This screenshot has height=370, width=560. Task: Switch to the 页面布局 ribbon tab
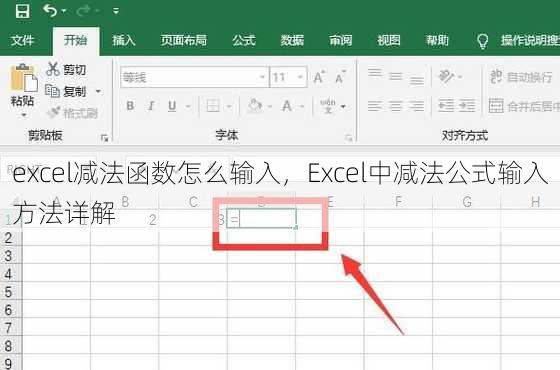click(x=184, y=40)
